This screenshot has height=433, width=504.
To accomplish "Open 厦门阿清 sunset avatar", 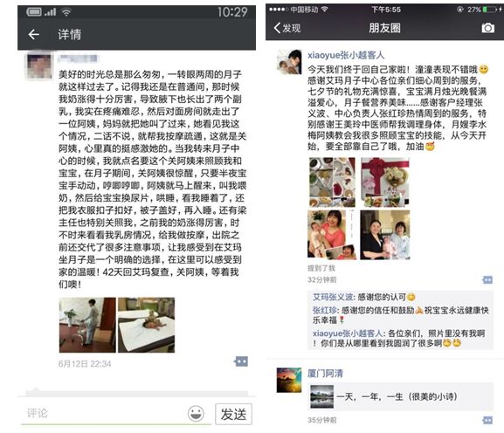I will (x=289, y=380).
